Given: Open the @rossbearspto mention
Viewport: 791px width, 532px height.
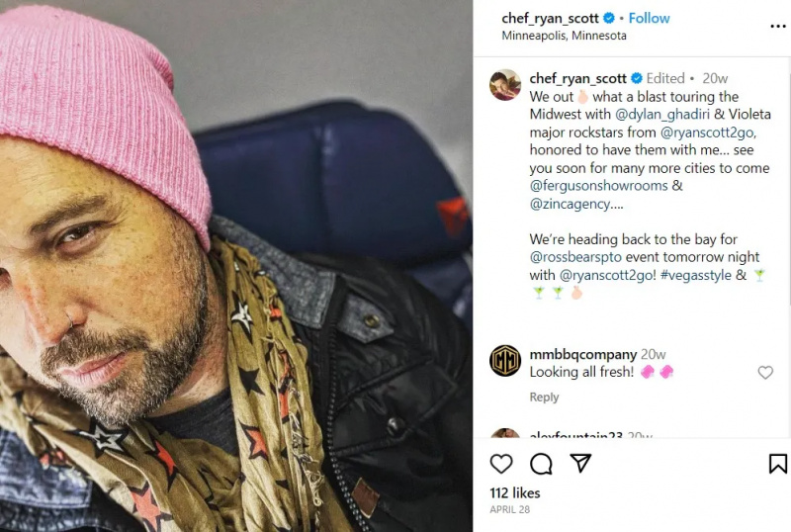Looking at the screenshot, I should [575, 257].
